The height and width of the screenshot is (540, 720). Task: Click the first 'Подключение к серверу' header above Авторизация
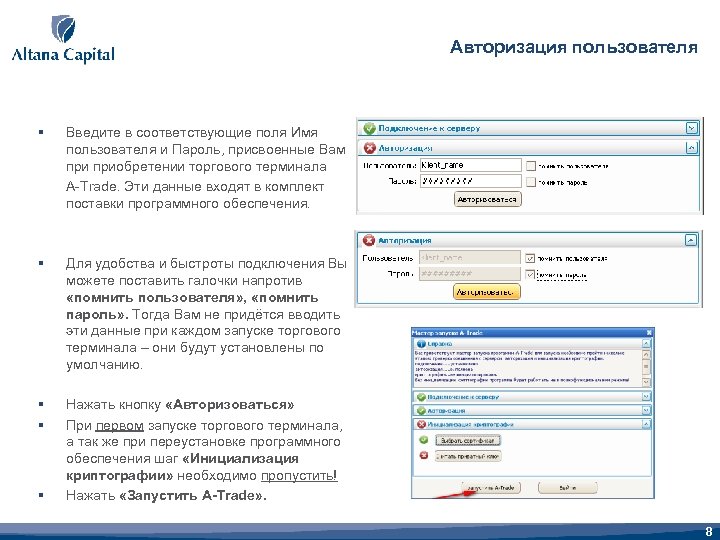pyautogui.click(x=429, y=128)
